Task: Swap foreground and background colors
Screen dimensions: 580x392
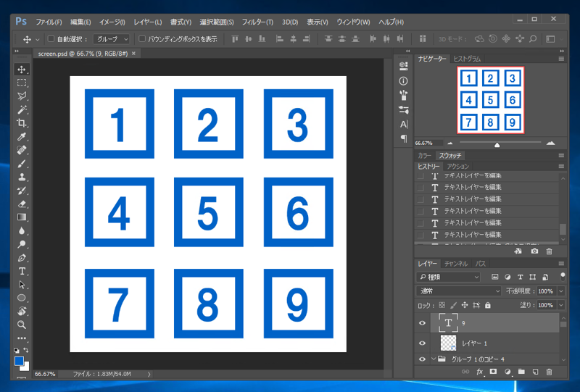Action: [x=26, y=350]
